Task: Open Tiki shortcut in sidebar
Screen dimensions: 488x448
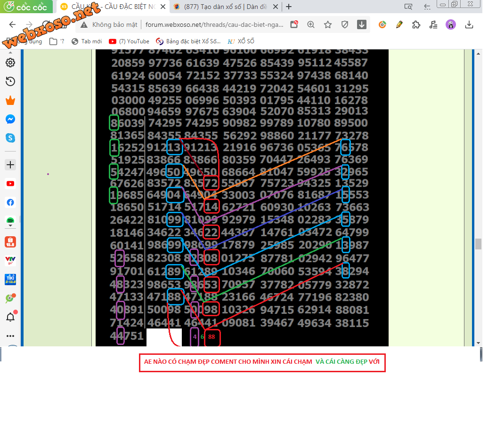Action: click(x=10, y=280)
